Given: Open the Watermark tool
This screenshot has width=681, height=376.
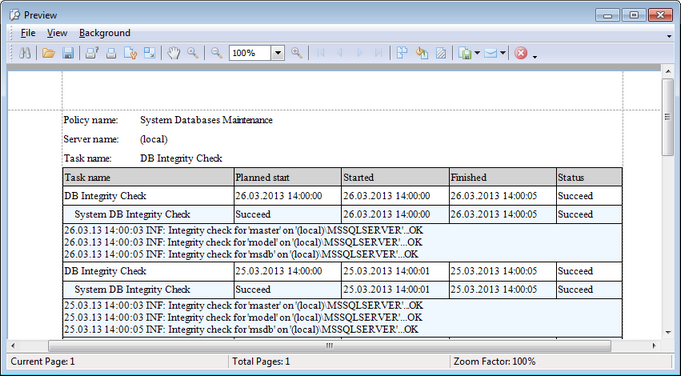Looking at the screenshot, I should pos(441,53).
